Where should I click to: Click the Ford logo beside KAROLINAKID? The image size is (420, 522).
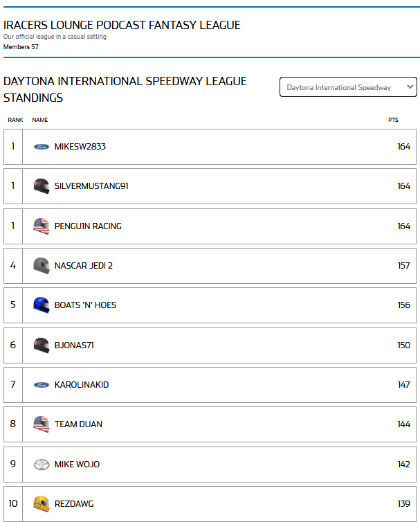coord(42,385)
